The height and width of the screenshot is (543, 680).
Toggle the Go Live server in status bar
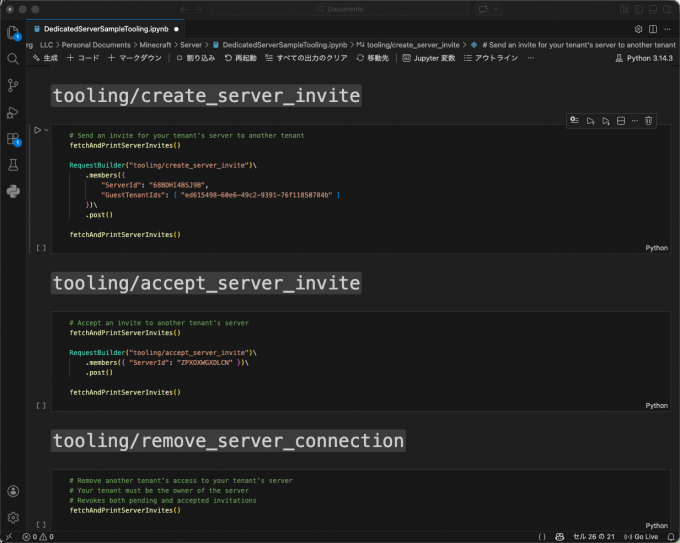coord(640,537)
